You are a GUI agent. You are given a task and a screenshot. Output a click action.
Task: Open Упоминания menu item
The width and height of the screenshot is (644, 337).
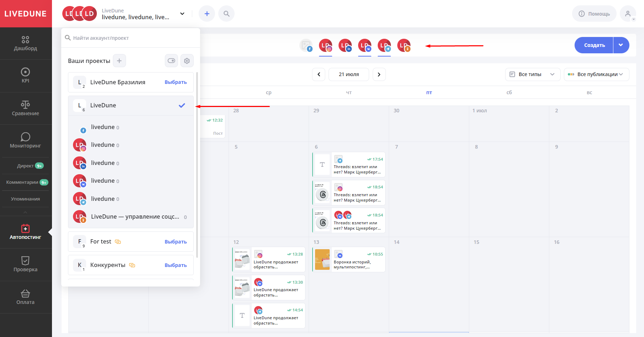click(26, 199)
